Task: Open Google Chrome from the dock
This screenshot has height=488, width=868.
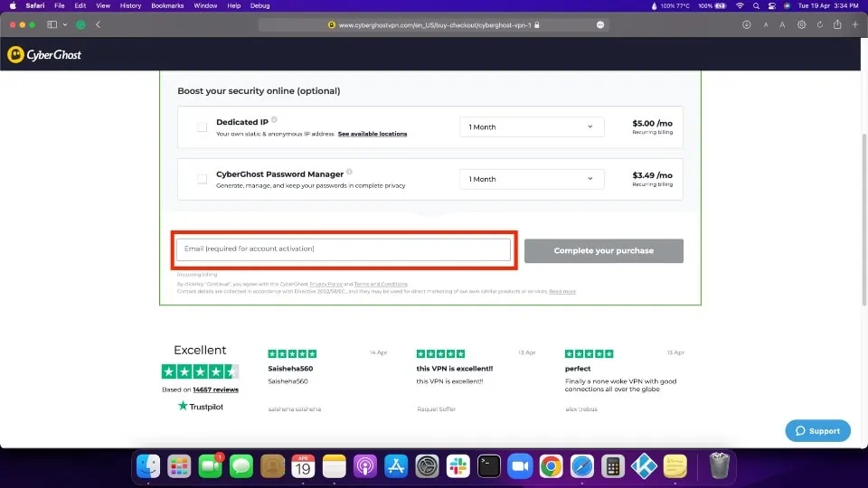Action: [x=552, y=466]
